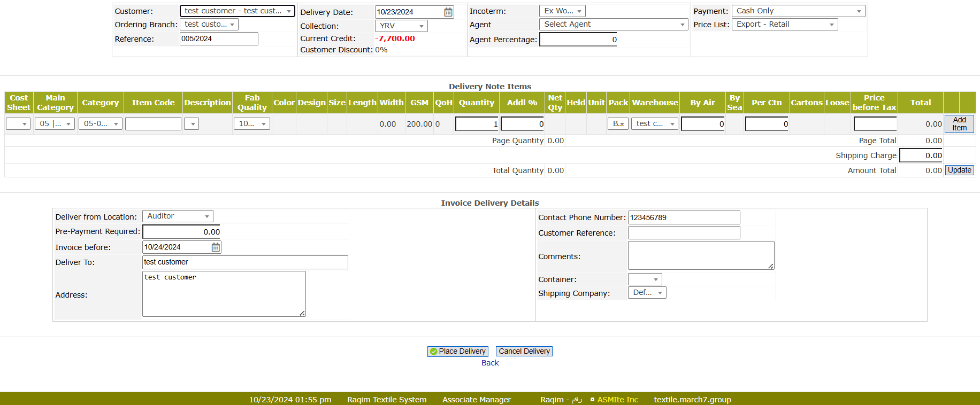
Task: Expand the Shipping Company dropdown
Action: click(x=647, y=293)
